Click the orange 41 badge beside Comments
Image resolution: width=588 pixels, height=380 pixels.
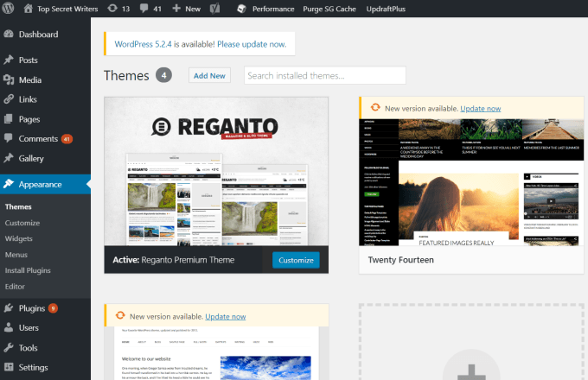(67, 139)
